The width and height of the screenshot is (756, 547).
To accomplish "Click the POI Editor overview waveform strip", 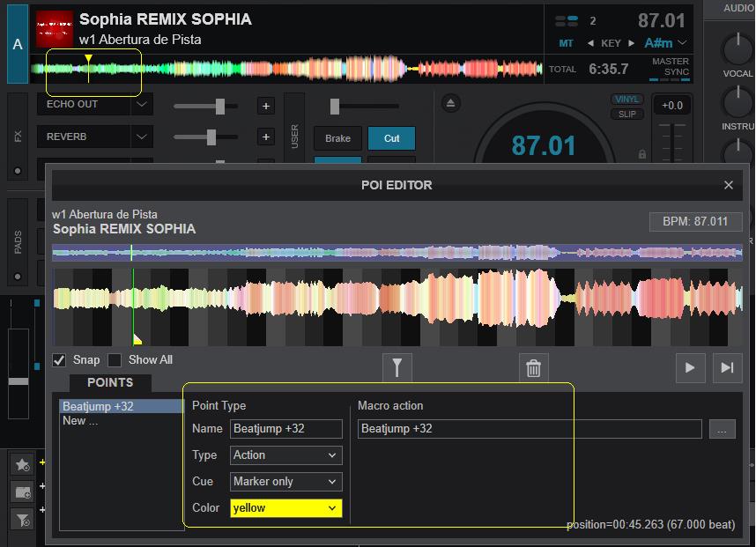I will click(397, 253).
